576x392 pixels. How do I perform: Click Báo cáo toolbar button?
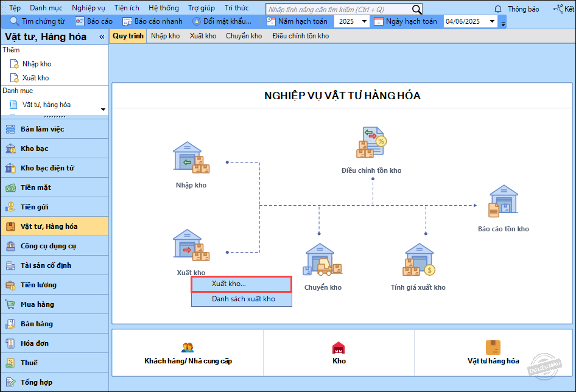click(x=94, y=21)
